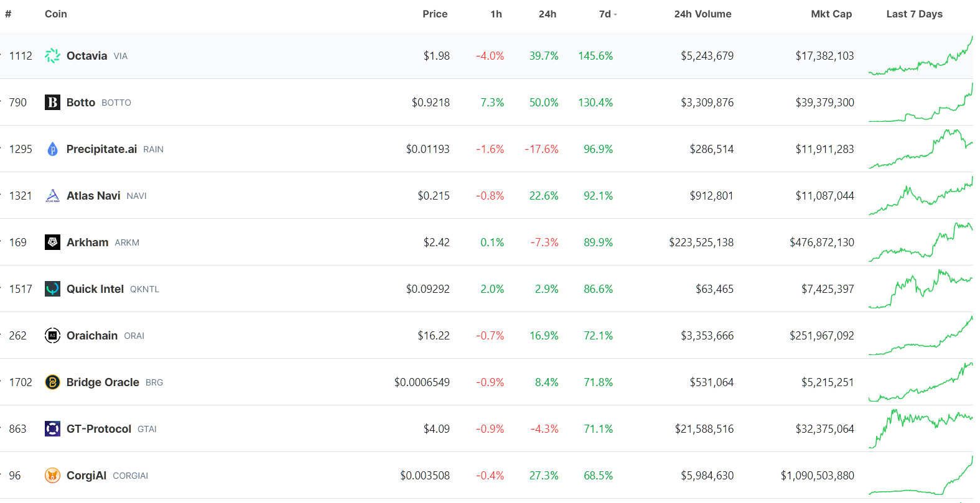
Task: Open the GT-Protocol coin page link
Action: coord(99,429)
